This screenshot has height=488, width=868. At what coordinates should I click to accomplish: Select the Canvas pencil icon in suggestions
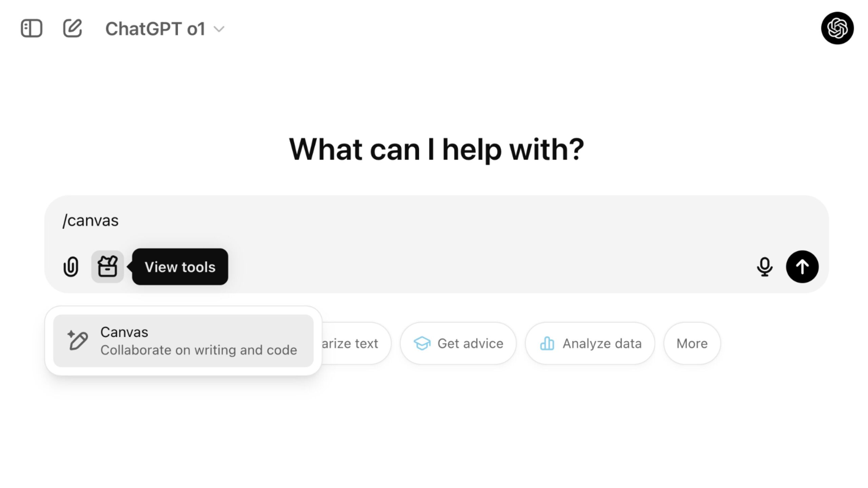[x=78, y=341]
